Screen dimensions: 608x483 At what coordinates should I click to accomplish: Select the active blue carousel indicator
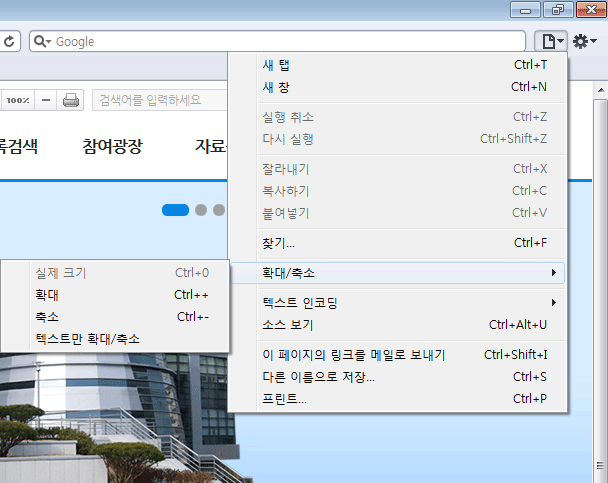(x=175, y=210)
